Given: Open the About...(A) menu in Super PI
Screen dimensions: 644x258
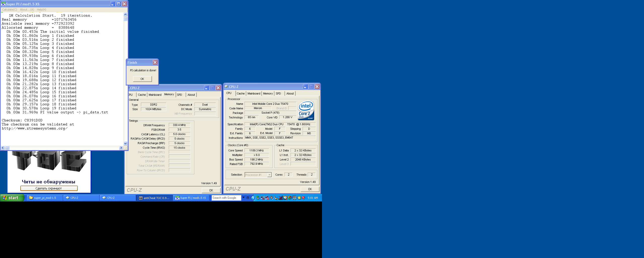Looking at the screenshot, I should [x=27, y=10].
